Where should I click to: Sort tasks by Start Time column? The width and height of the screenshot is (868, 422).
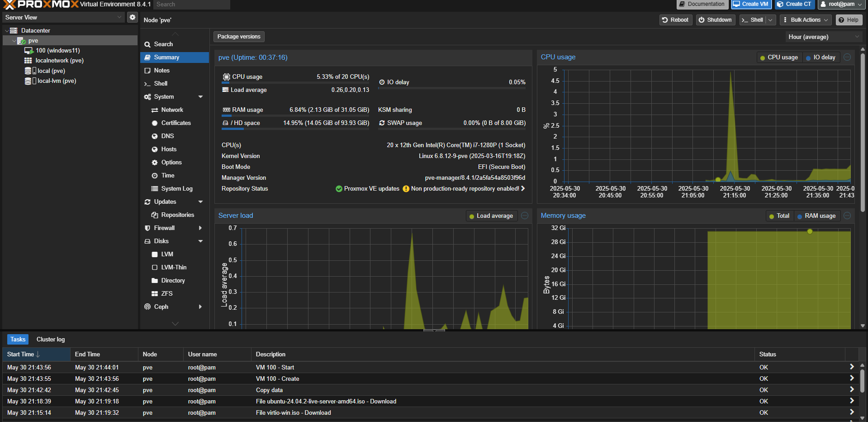point(36,355)
